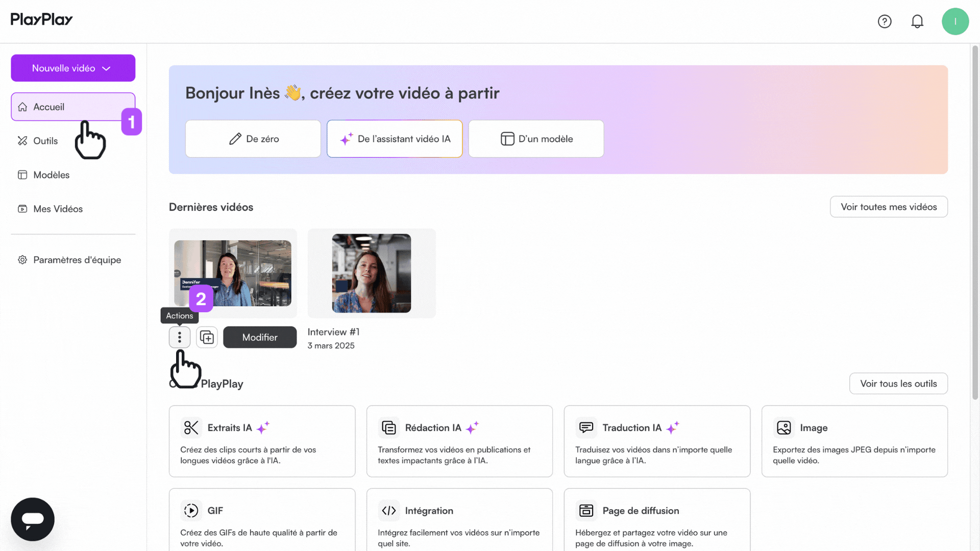Open the Extraits IA tool card
The height and width of the screenshot is (551, 980).
tap(262, 441)
